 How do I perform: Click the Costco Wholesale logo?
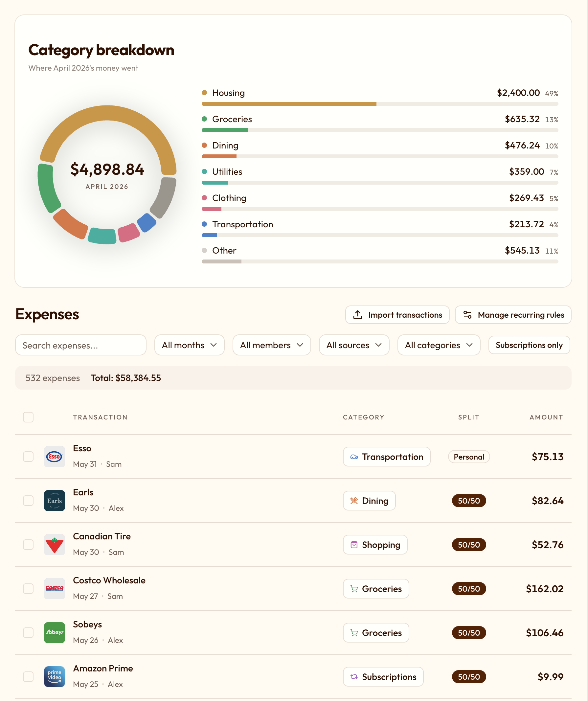(x=55, y=589)
